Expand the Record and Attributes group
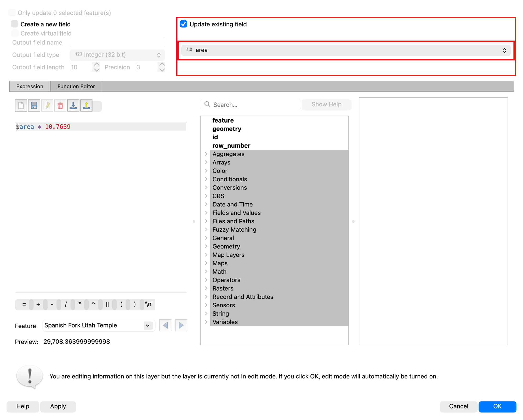This screenshot has width=523, height=420. [206, 297]
